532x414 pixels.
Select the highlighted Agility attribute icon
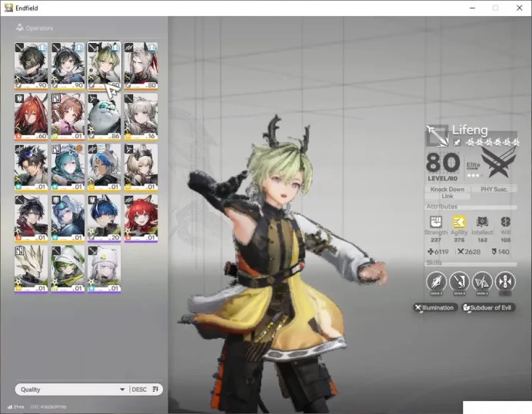point(459,222)
